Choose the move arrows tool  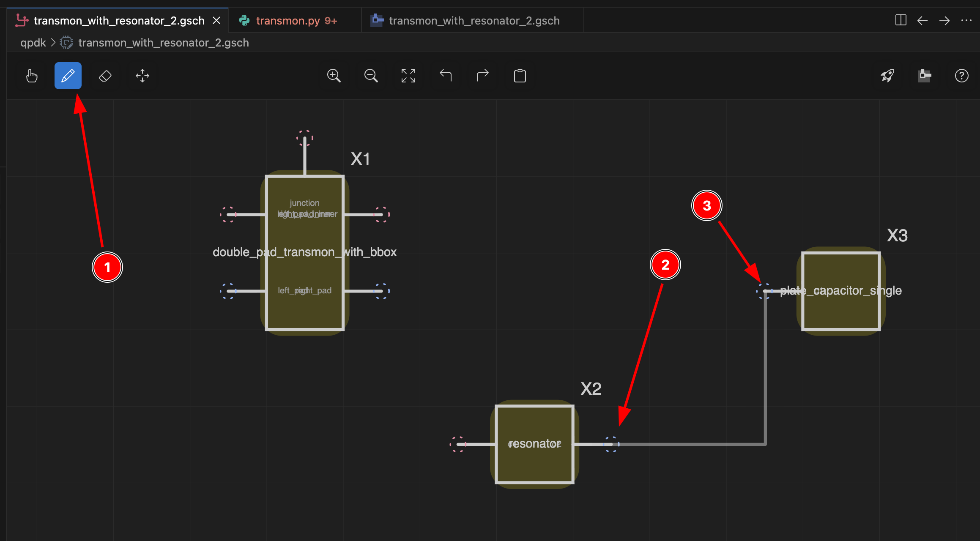[142, 76]
